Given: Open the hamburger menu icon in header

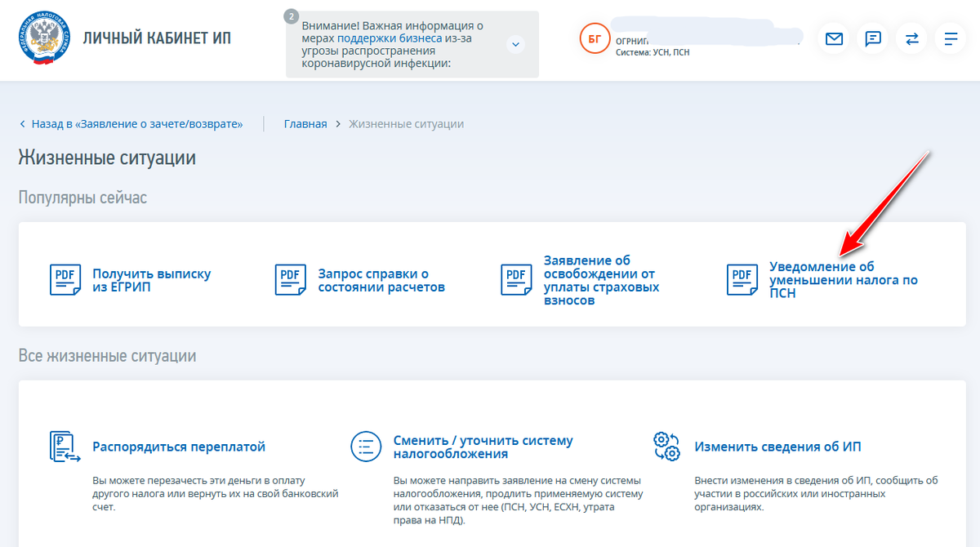Looking at the screenshot, I should pyautogui.click(x=951, y=38).
